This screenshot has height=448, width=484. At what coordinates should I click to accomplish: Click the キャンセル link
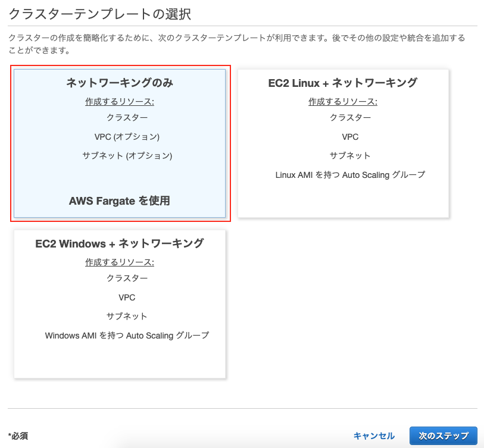point(373,436)
